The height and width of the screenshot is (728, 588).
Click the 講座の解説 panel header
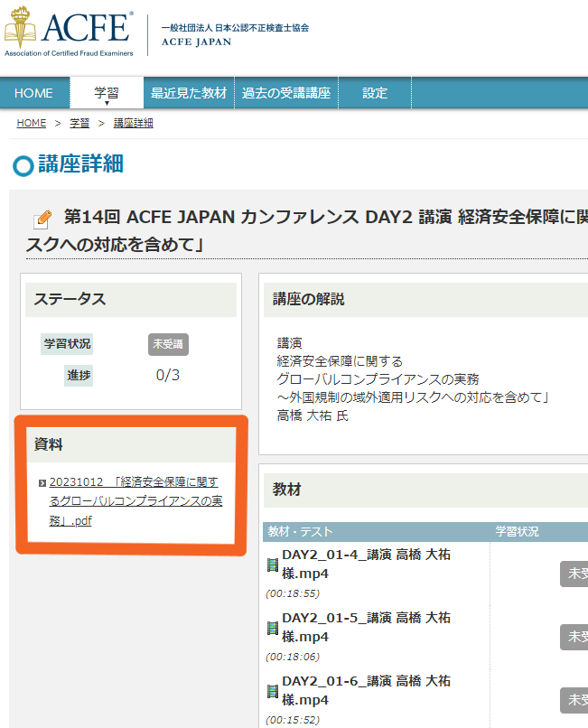pyautogui.click(x=425, y=300)
